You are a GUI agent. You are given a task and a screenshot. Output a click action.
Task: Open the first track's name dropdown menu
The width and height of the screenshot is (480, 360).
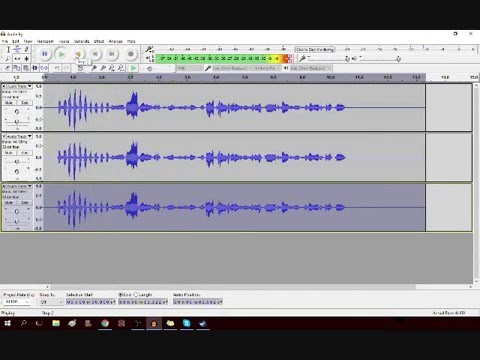[x=19, y=86]
